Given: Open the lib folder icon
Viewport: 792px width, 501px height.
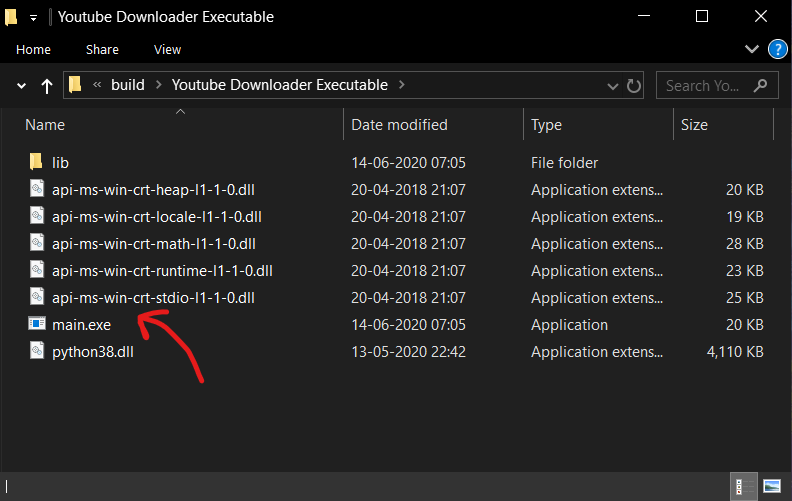Looking at the screenshot, I should [36, 162].
